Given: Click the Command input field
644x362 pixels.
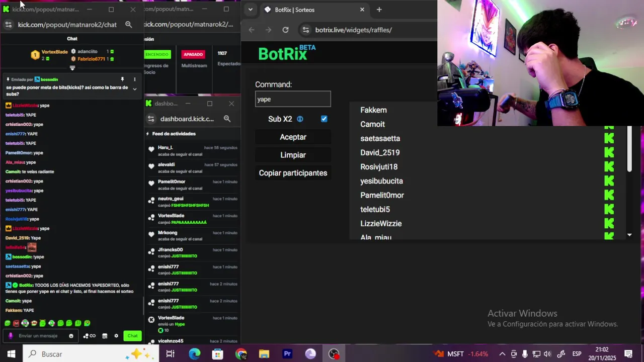Looking at the screenshot, I should coord(293,99).
